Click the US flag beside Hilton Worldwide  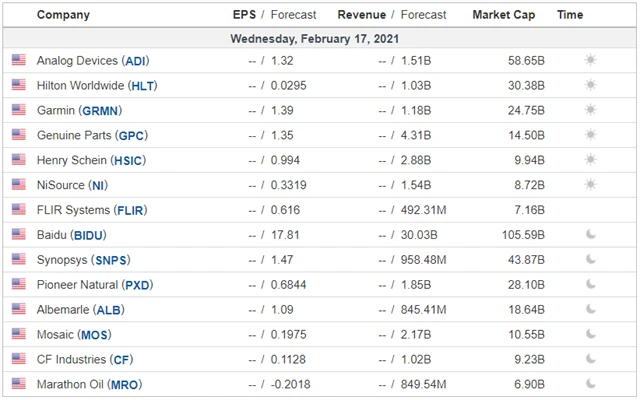[19, 85]
